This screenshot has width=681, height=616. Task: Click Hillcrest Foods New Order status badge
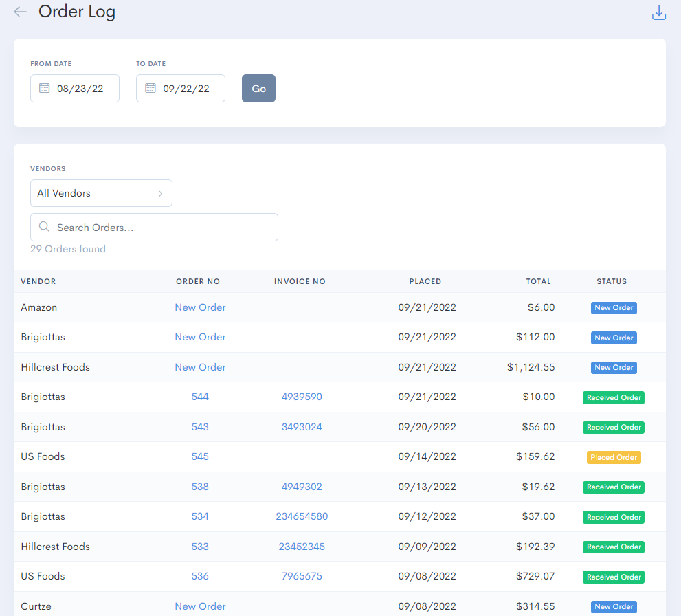[614, 368]
